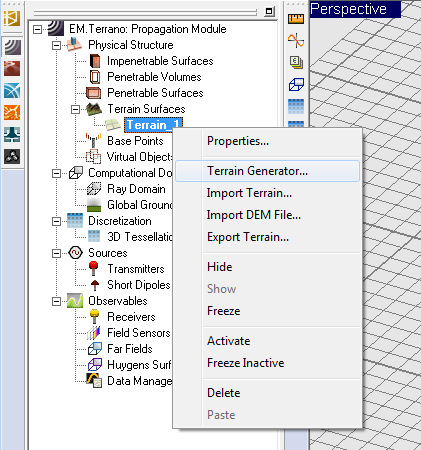This screenshot has height=450, width=421.
Task: Click the Base Points antenna icon
Action: 94,140
